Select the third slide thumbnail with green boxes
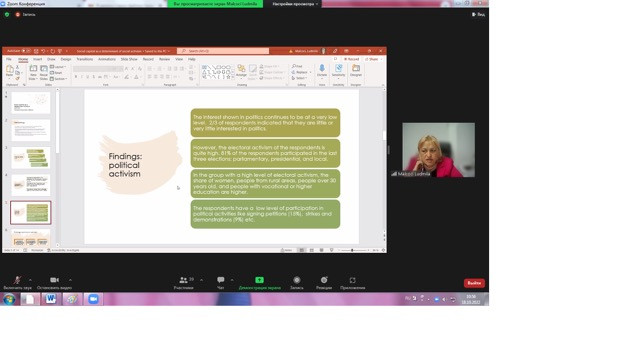 coord(31,158)
